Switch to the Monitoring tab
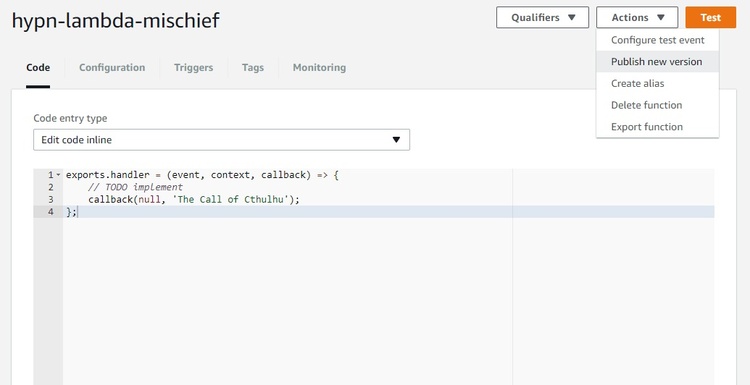Screen dimensions: 750x385 pos(319,67)
